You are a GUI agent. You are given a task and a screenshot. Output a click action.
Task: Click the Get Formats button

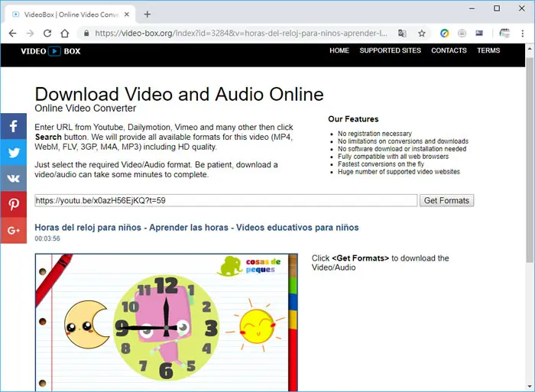pyautogui.click(x=446, y=201)
